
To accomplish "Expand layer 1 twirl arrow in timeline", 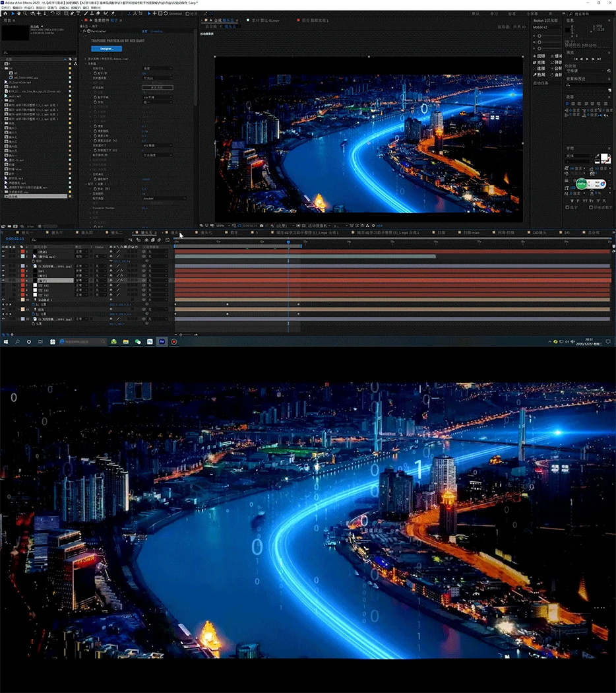I will [x=18, y=251].
